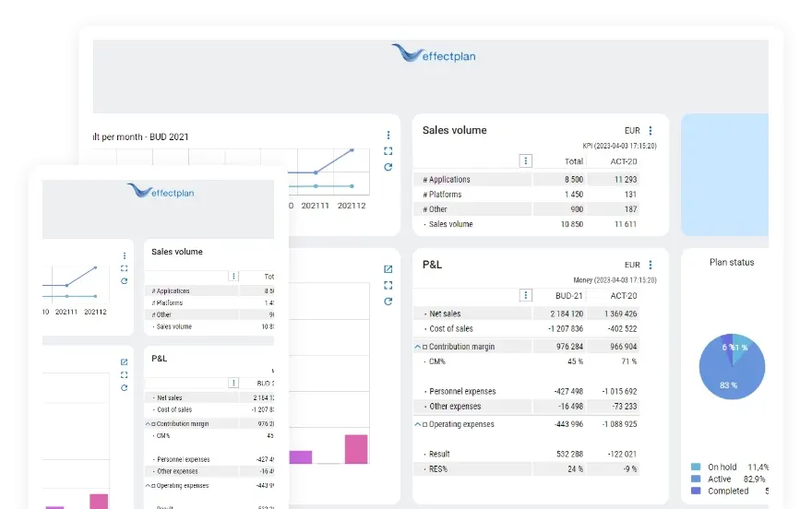The width and height of the screenshot is (812, 509).
Task: Collapse Contribution margin row in large P&L table
Action: click(x=418, y=347)
